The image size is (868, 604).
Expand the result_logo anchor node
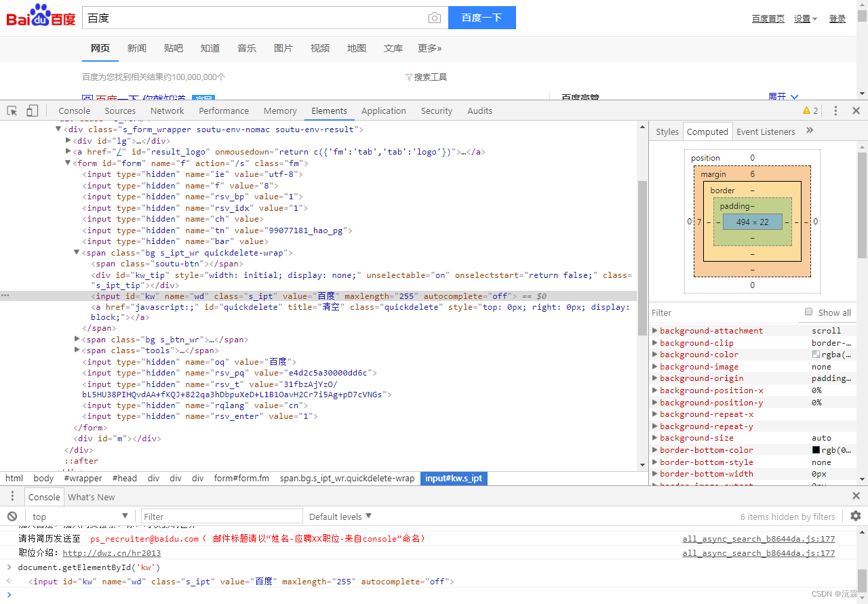tap(68, 152)
